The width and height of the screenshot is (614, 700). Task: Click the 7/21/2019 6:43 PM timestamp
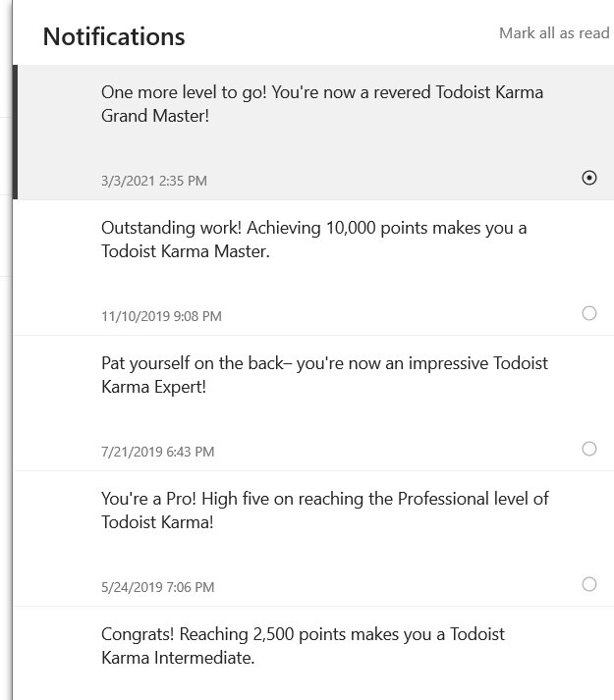point(157,452)
